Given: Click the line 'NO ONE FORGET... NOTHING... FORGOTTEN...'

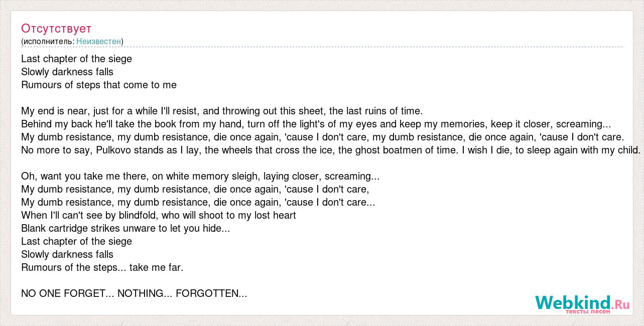Looking at the screenshot, I should [134, 293].
